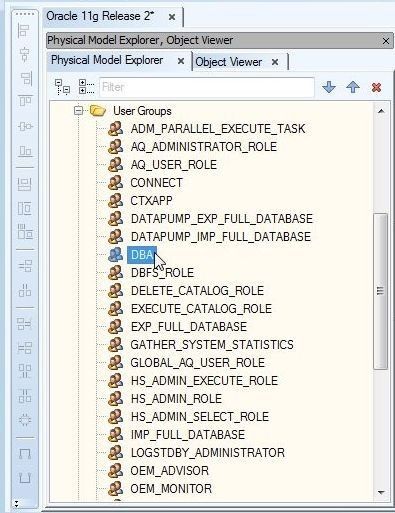Viewport: 395px width, 513px height.
Task: Click the DBA group user icon
Action: (x=116, y=254)
